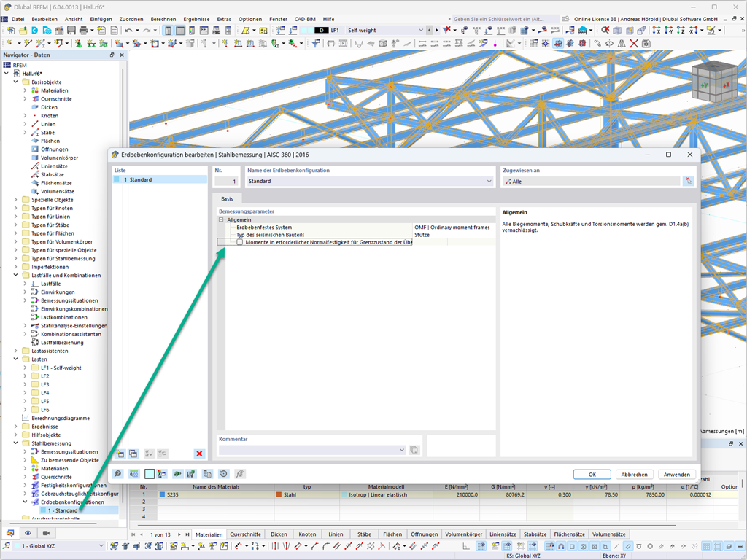This screenshot has height=560, width=747.
Task: Click the orange Stahl type color swatch
Action: click(x=279, y=495)
